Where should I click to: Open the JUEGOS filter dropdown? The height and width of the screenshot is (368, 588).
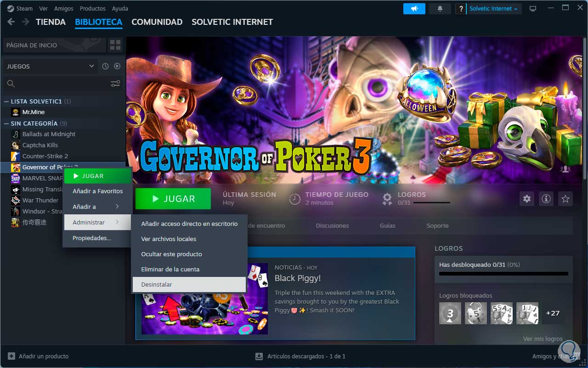[x=50, y=66]
